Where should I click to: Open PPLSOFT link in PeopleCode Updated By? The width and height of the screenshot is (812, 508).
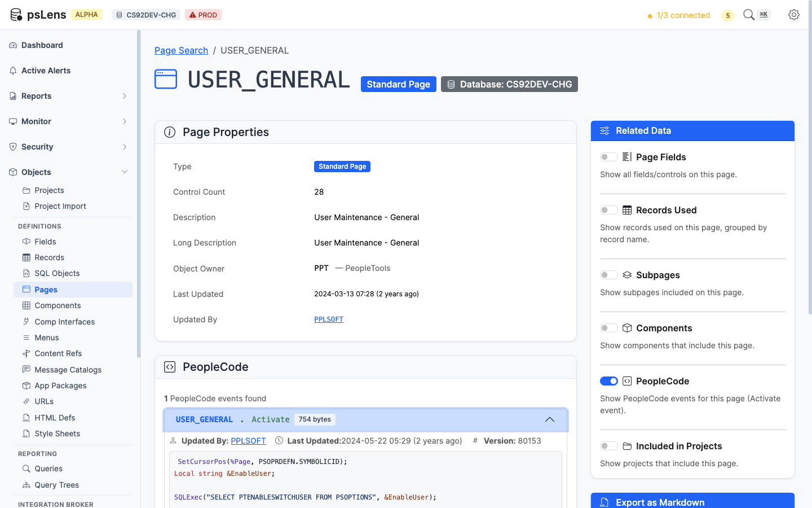[x=248, y=441]
